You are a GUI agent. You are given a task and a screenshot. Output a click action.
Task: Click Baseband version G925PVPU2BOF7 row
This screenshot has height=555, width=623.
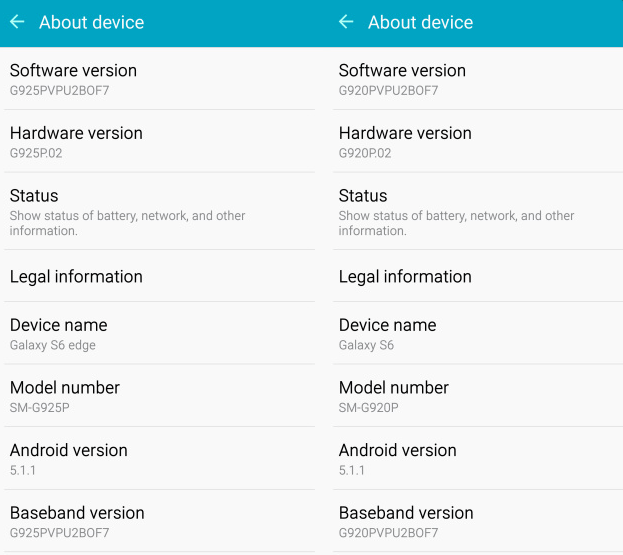157,521
